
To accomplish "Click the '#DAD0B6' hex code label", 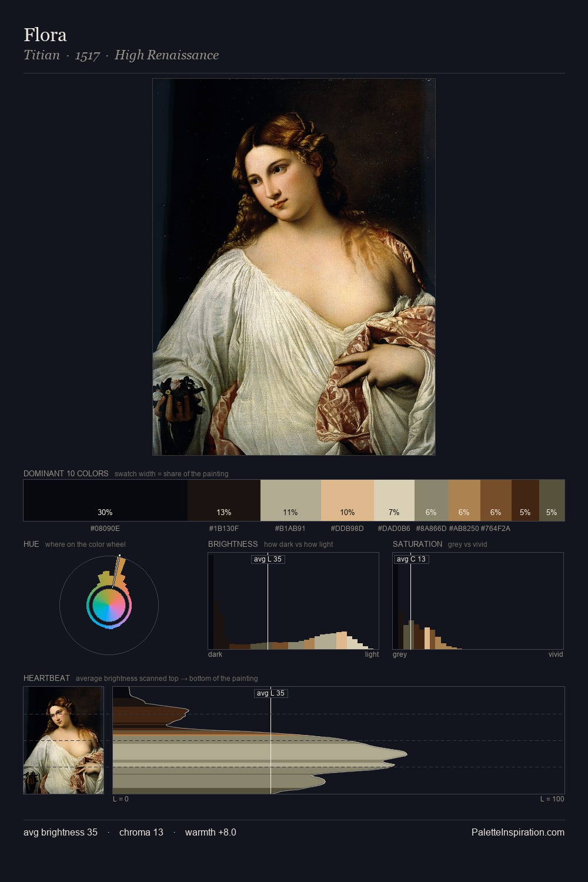I will tap(394, 529).
